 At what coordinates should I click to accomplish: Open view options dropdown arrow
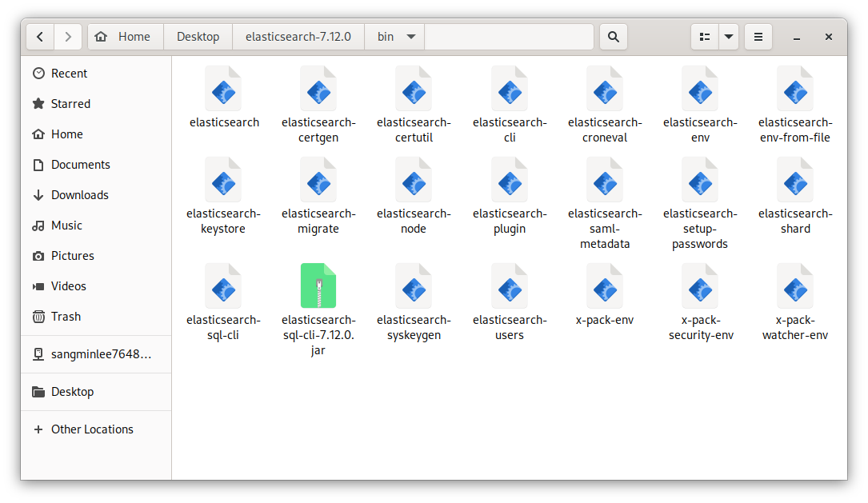(729, 37)
